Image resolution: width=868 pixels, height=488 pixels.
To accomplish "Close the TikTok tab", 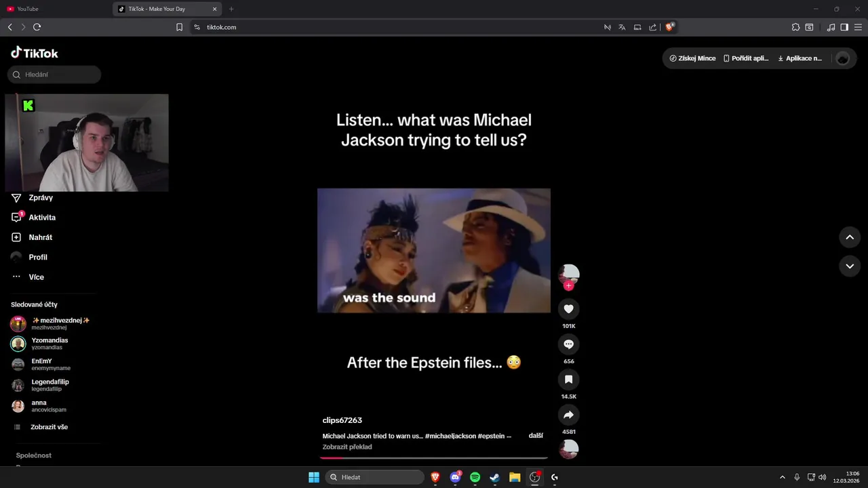I will coord(215,9).
